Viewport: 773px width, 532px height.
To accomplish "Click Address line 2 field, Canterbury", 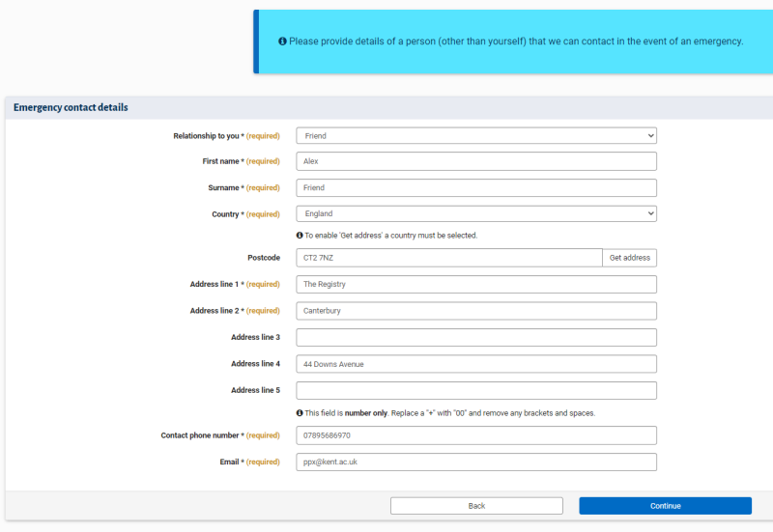I will [x=476, y=311].
